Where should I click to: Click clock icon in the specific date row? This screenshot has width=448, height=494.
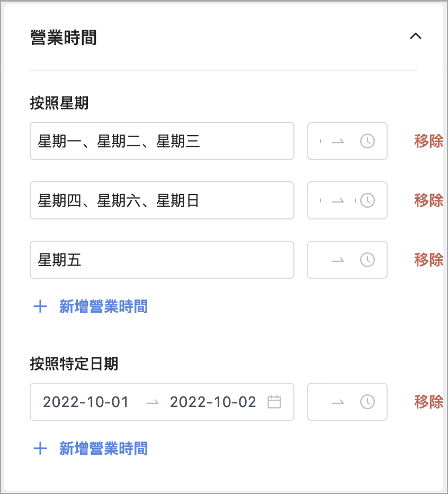coord(367,402)
